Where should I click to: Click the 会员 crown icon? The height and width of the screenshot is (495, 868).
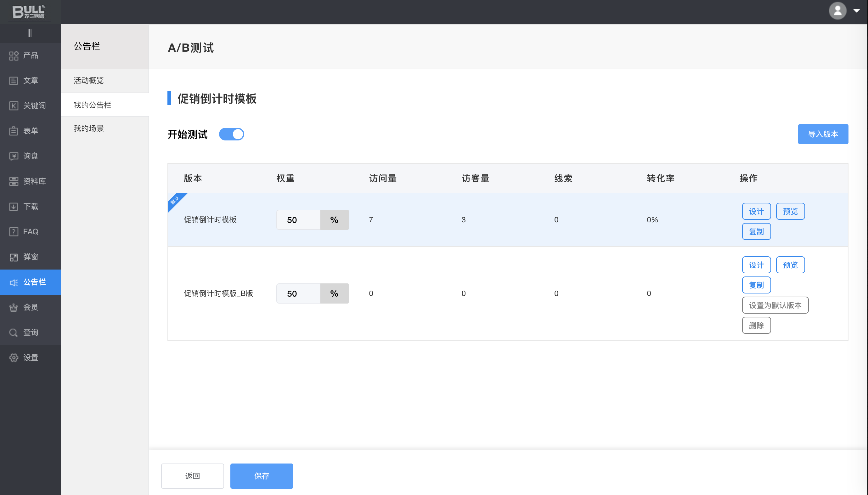(14, 308)
